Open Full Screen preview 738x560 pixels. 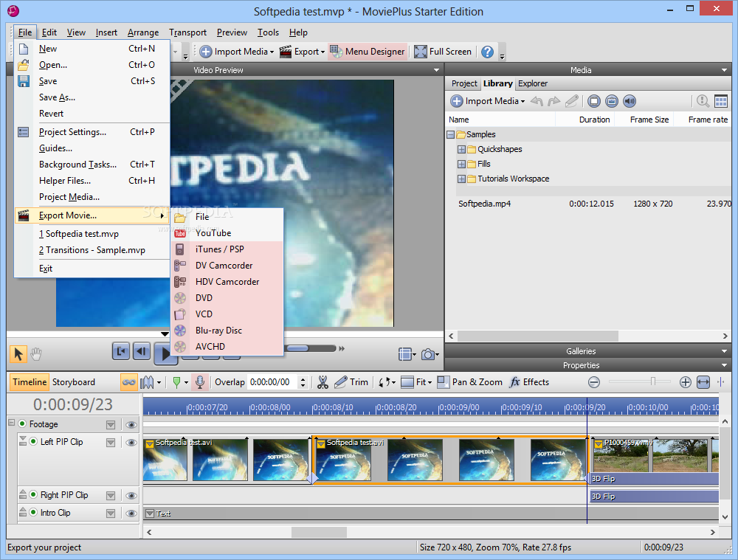443,52
